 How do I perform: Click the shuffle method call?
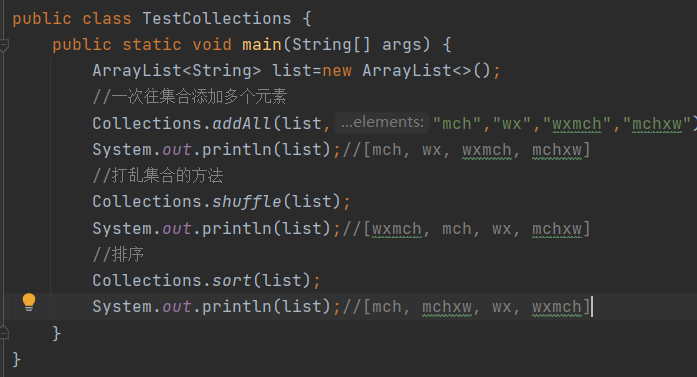[x=247, y=202]
